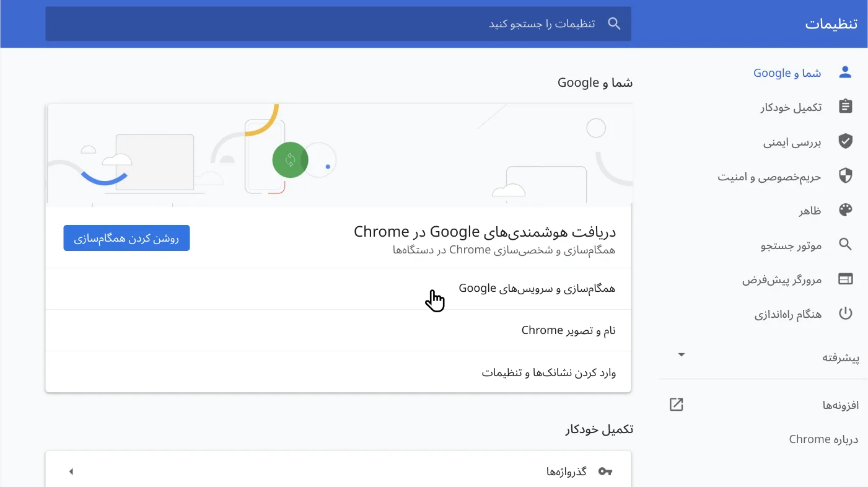The width and height of the screenshot is (868, 487).
Task: Click the search magnifier in the settings search bar
Action: pyautogui.click(x=613, y=24)
